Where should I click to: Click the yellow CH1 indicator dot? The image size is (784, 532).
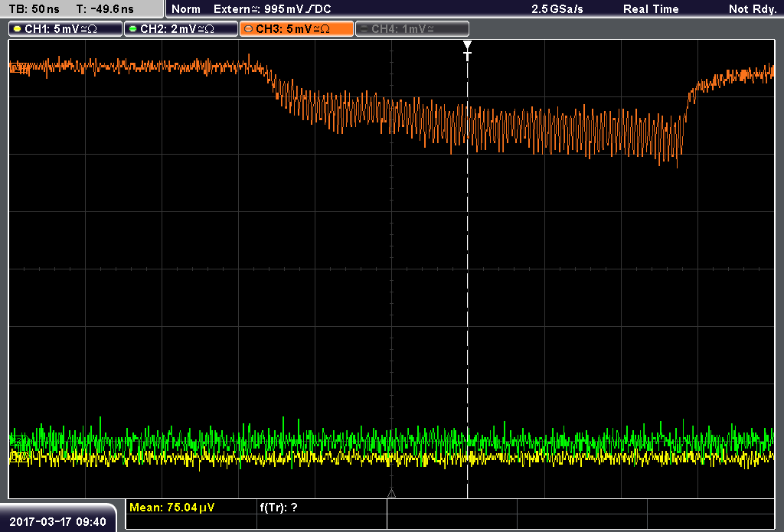[x=18, y=29]
